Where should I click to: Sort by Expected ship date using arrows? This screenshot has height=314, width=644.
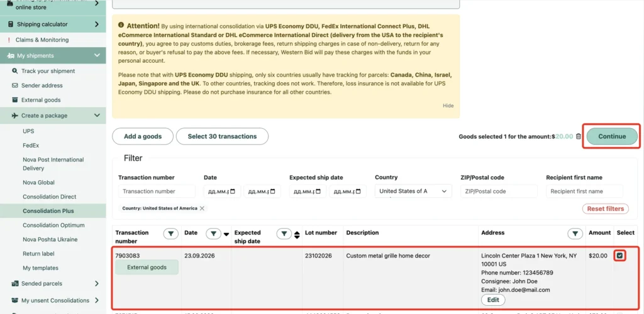297,235
